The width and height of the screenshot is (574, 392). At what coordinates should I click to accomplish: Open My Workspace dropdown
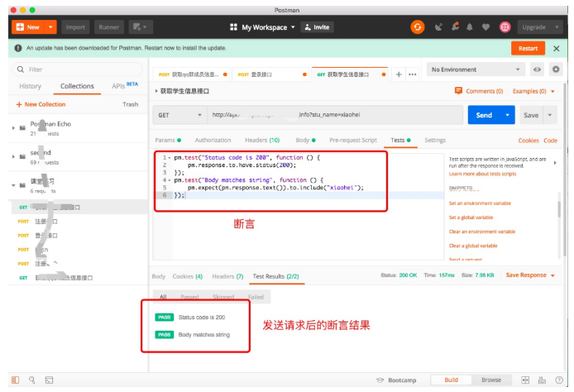point(268,27)
